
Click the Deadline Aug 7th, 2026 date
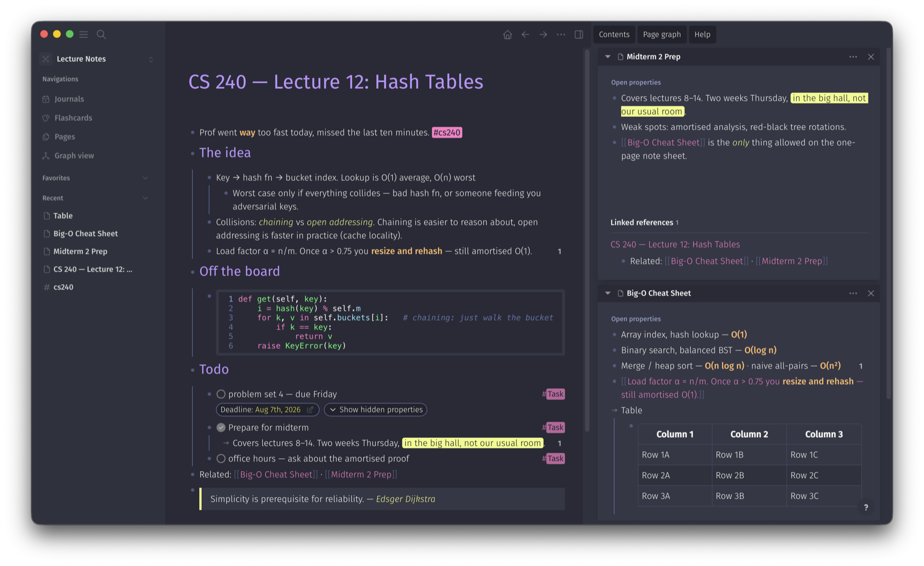coord(278,410)
